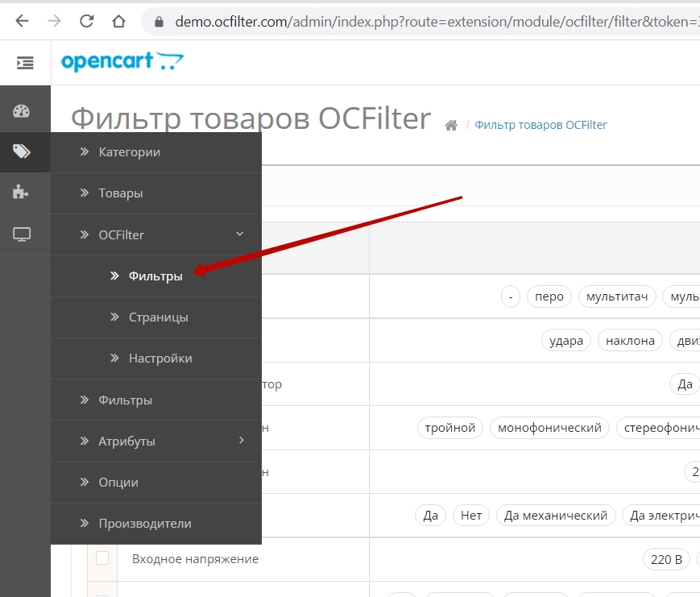The image size is (700, 597).
Task: Click the Фильтр товаров OCFilter breadcrumb link
Action: 541,125
